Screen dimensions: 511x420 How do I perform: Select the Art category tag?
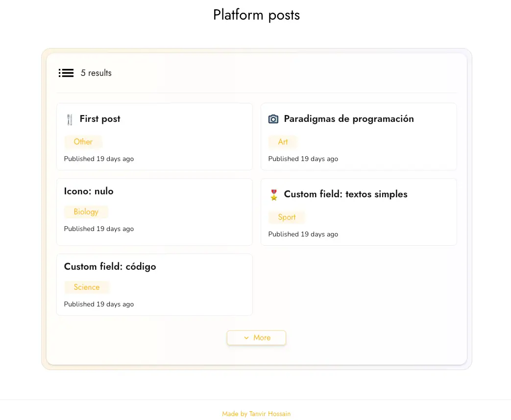[x=283, y=142]
